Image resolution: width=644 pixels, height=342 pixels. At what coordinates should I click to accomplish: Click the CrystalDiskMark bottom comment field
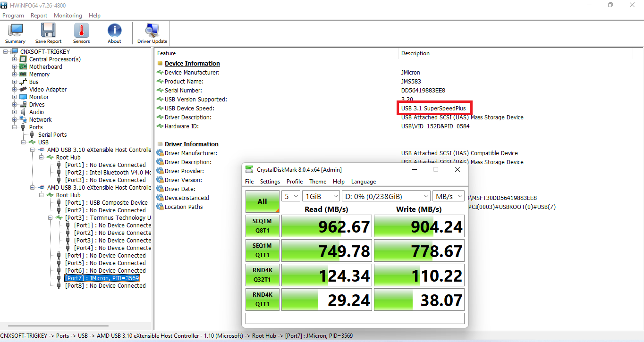(x=355, y=318)
